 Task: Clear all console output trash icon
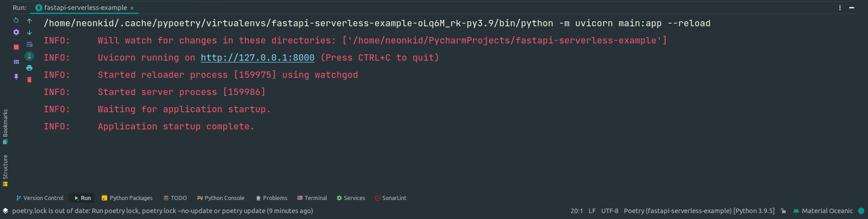[x=29, y=80]
